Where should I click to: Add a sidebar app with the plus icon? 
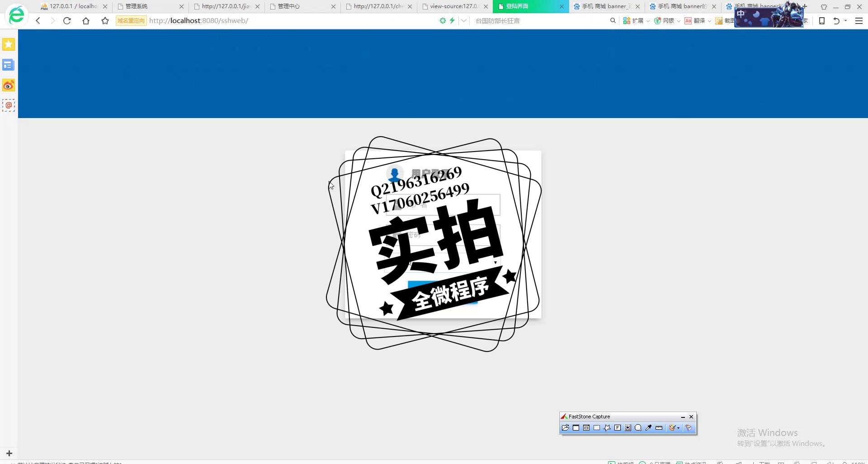(x=9, y=453)
